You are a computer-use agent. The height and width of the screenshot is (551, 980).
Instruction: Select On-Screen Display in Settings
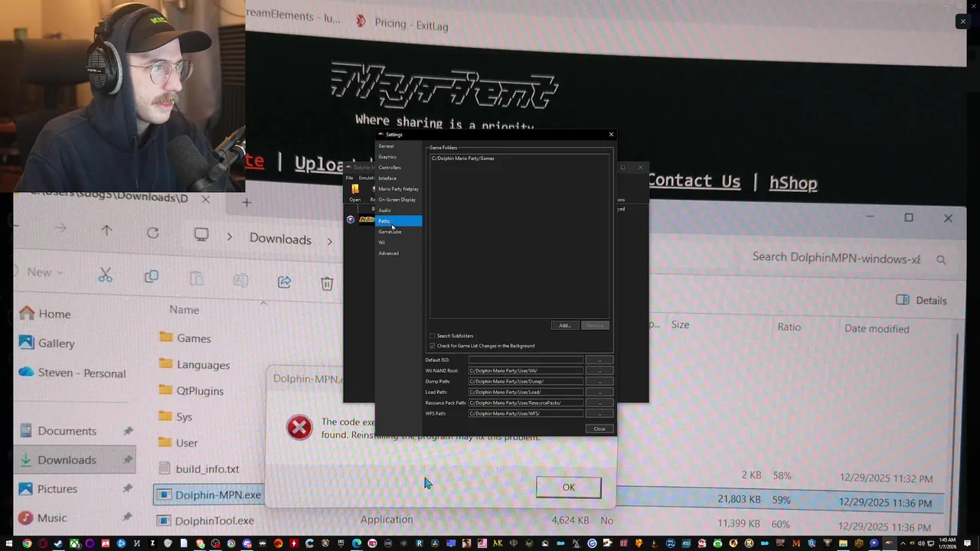(x=398, y=200)
